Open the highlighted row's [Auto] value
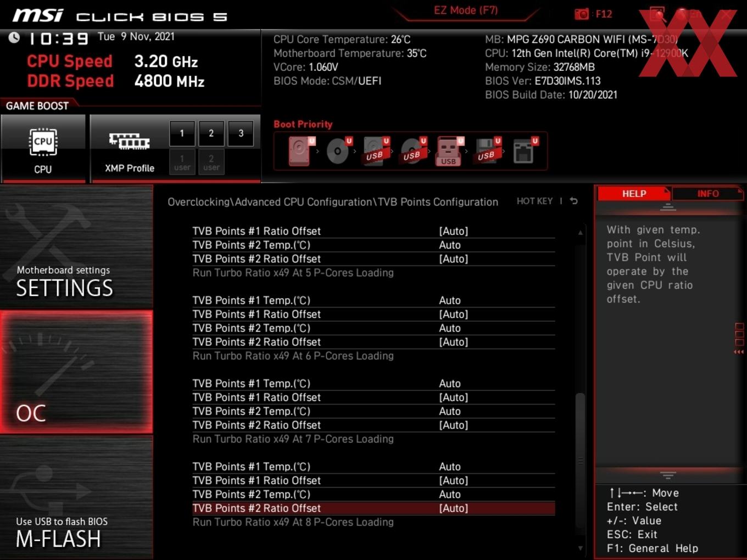The image size is (747, 560). pyautogui.click(x=454, y=508)
